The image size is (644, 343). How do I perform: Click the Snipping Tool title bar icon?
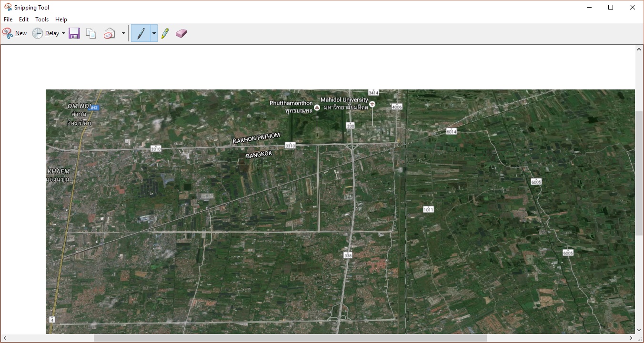pyautogui.click(x=8, y=7)
